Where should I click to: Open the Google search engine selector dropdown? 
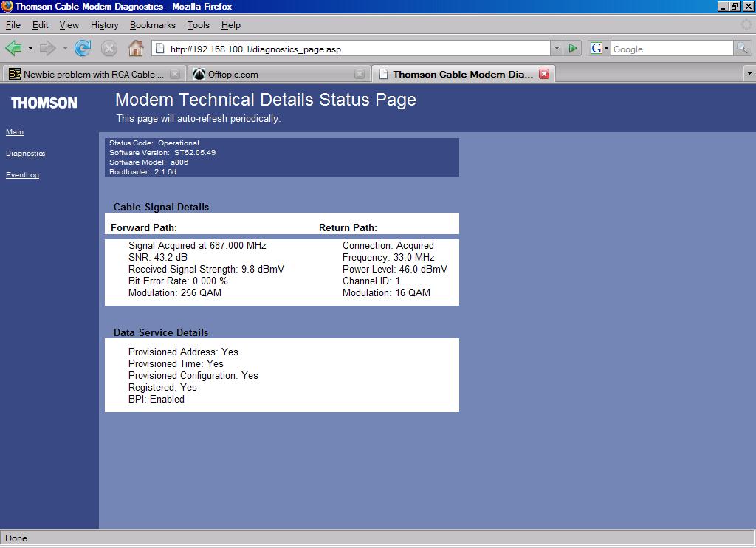pyautogui.click(x=599, y=49)
